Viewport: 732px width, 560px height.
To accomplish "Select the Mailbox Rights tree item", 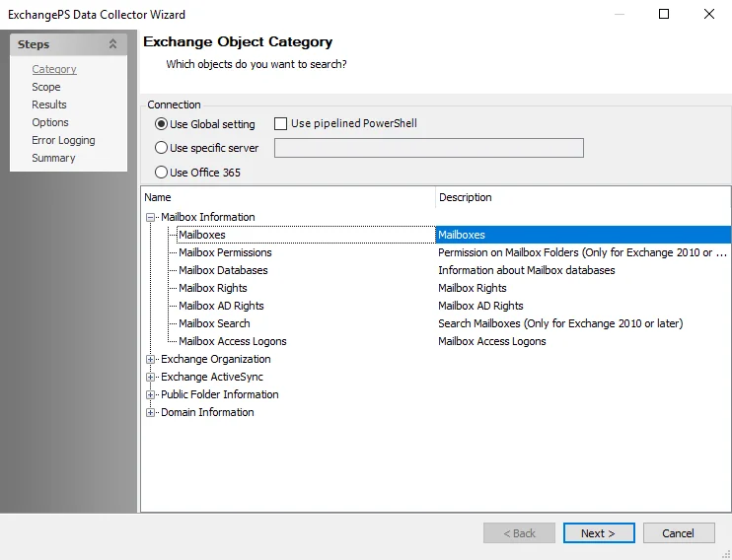I will pos(213,288).
